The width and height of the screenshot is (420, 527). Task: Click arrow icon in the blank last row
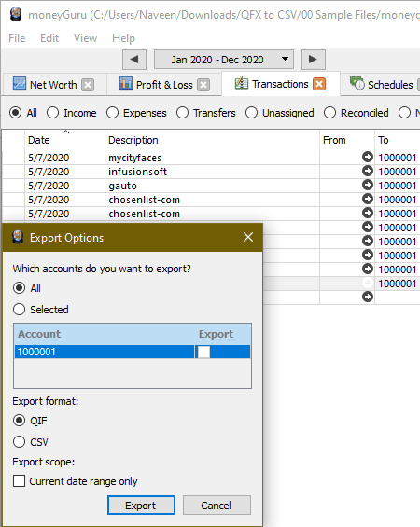(368, 297)
